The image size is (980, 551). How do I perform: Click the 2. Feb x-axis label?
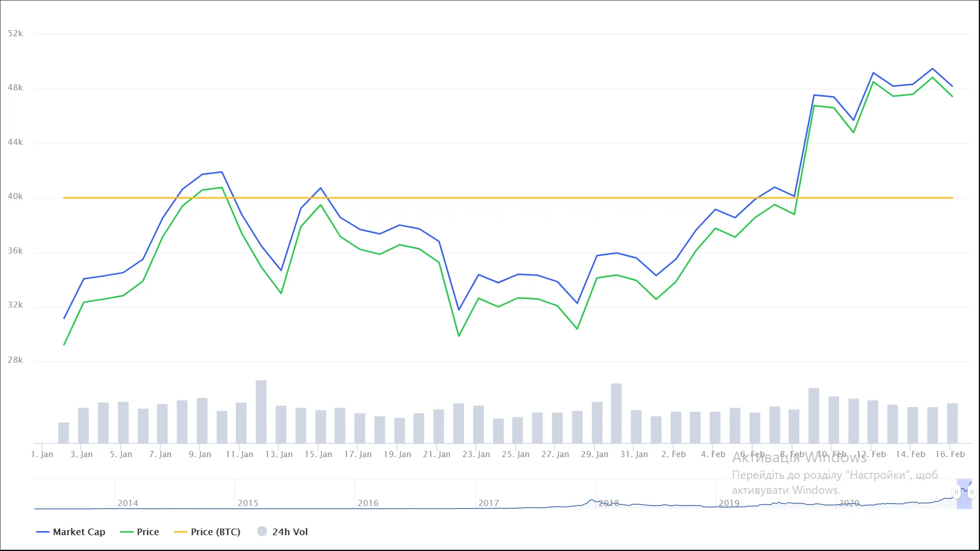pos(674,454)
